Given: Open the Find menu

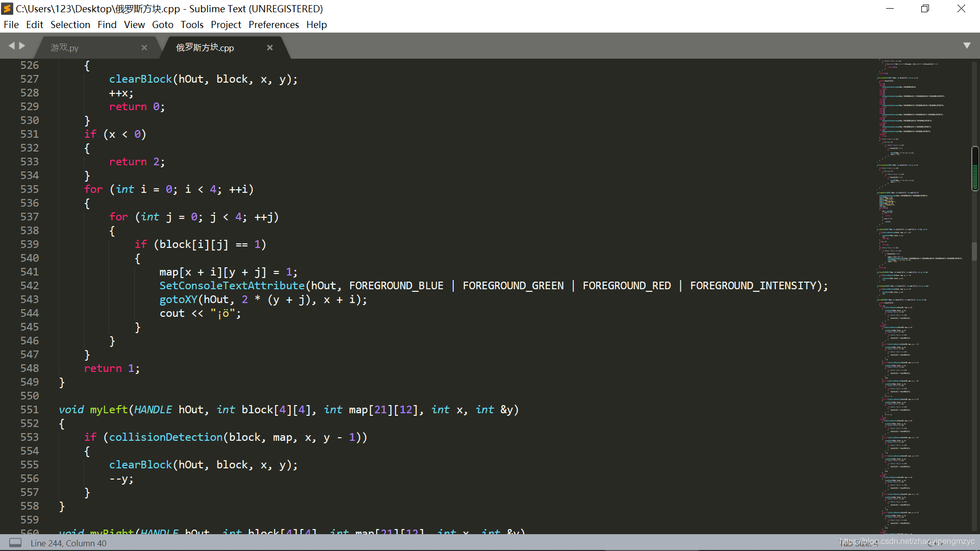Looking at the screenshot, I should point(107,24).
